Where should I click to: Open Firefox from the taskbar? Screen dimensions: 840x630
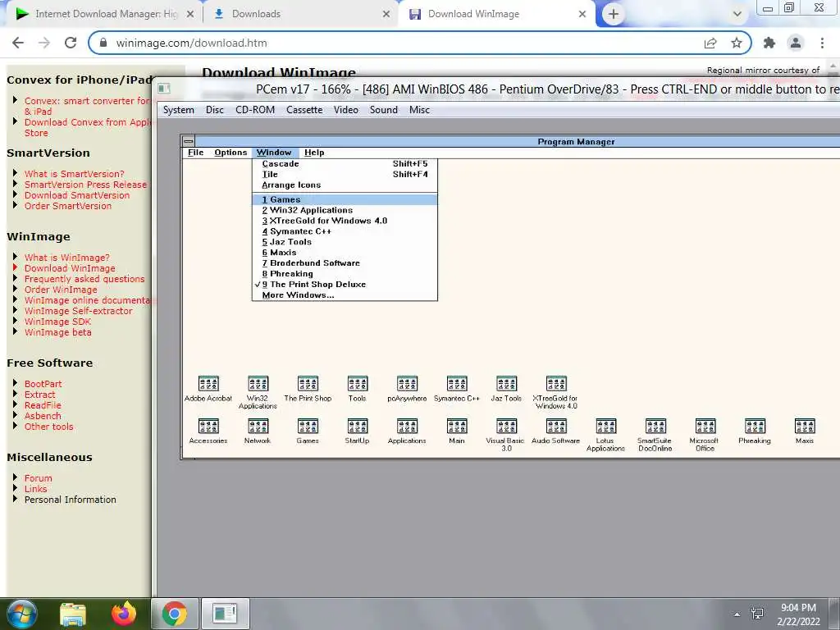coord(123,614)
